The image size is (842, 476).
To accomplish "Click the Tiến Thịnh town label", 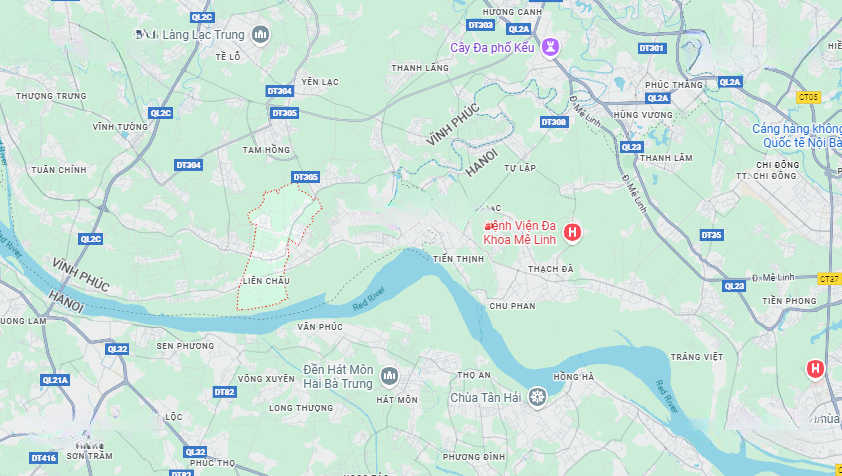I will [459, 259].
